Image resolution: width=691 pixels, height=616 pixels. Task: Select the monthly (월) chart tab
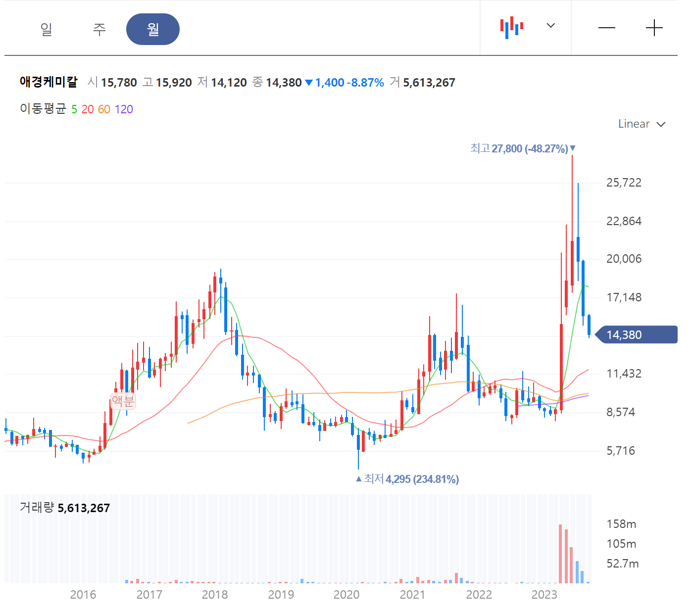pyautogui.click(x=153, y=29)
